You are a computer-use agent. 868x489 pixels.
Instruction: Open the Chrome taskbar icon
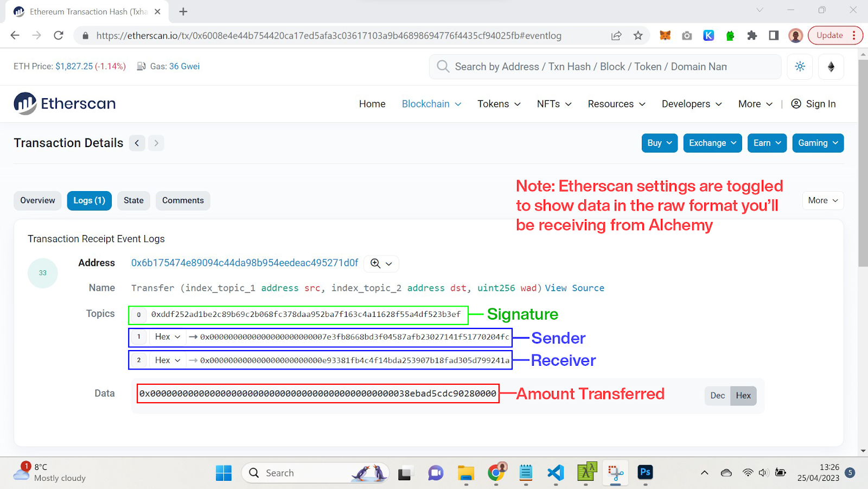click(x=496, y=473)
